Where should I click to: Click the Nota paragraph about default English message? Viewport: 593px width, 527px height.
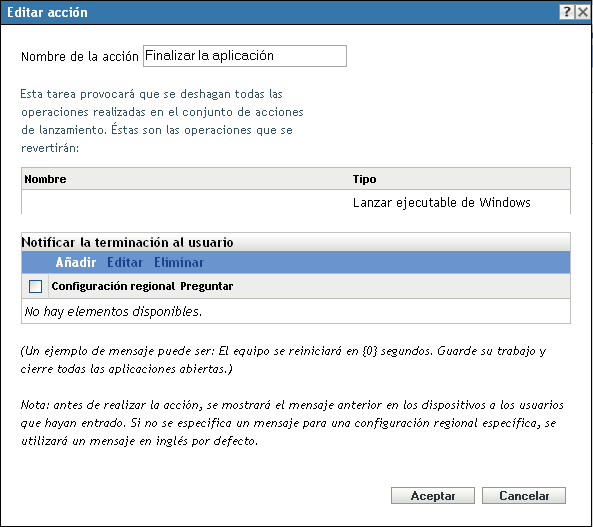point(292,423)
